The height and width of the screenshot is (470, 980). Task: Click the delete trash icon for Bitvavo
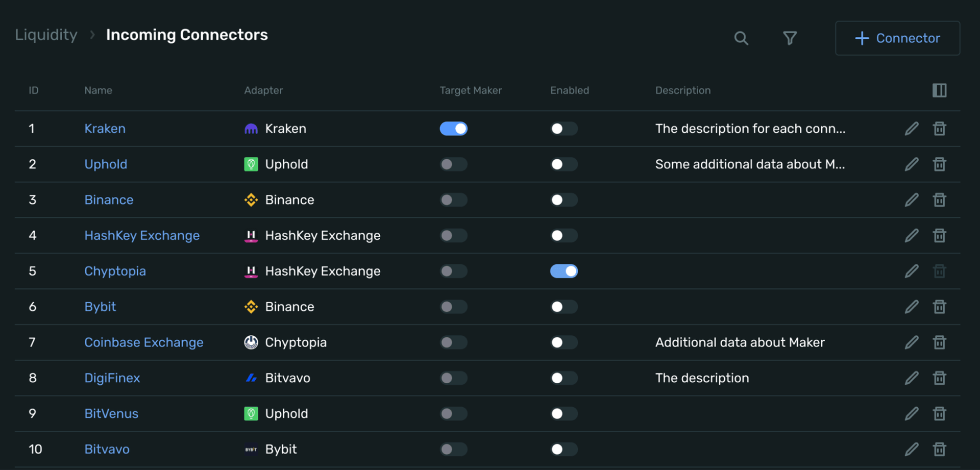click(940, 449)
